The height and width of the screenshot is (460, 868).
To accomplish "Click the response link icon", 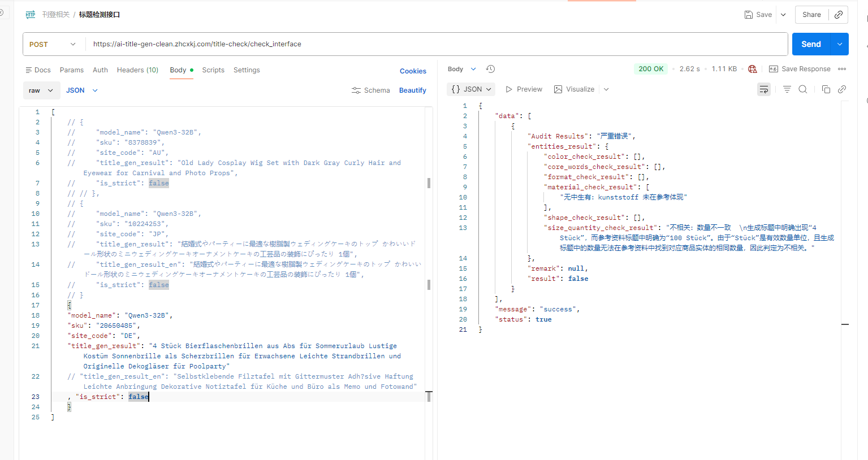I will tap(842, 89).
